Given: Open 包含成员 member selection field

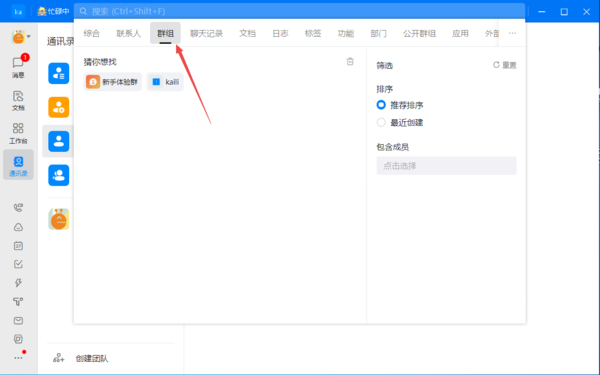Looking at the screenshot, I should coord(446,166).
